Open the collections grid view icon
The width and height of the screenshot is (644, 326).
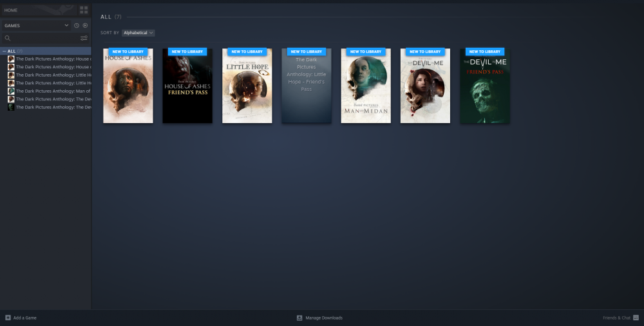click(84, 10)
